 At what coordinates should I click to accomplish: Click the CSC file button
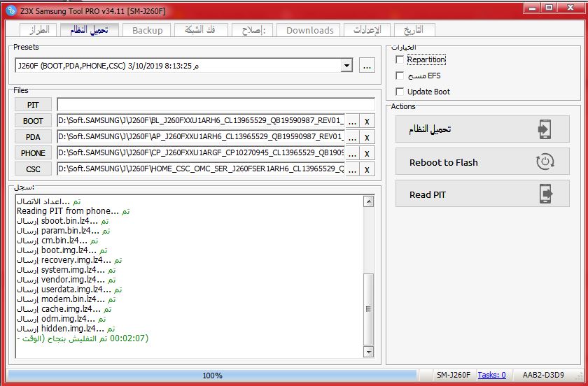pyautogui.click(x=33, y=169)
